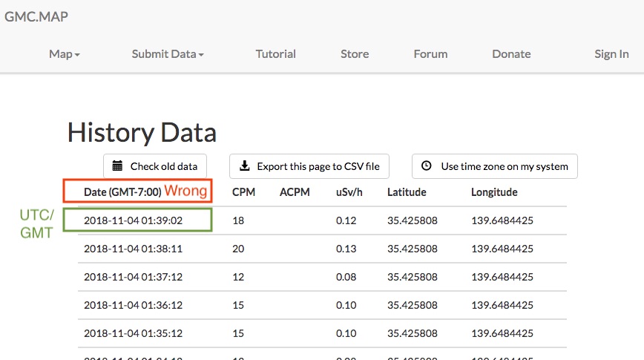
Task: Select CPM value 12
Action: [x=238, y=277]
